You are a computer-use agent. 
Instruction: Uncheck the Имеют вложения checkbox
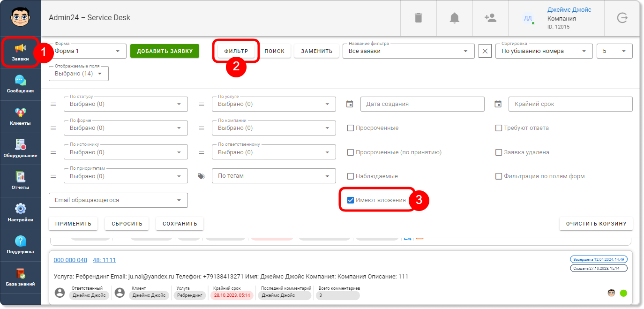350,200
